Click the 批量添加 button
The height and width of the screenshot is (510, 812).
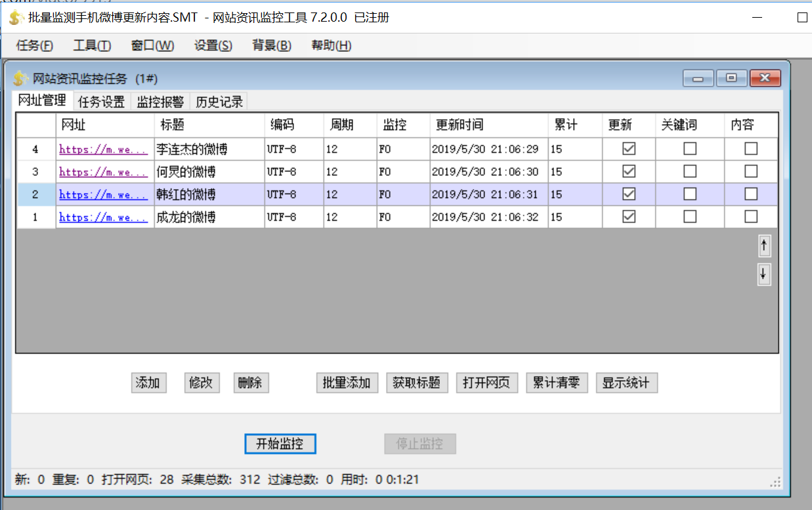click(x=347, y=383)
